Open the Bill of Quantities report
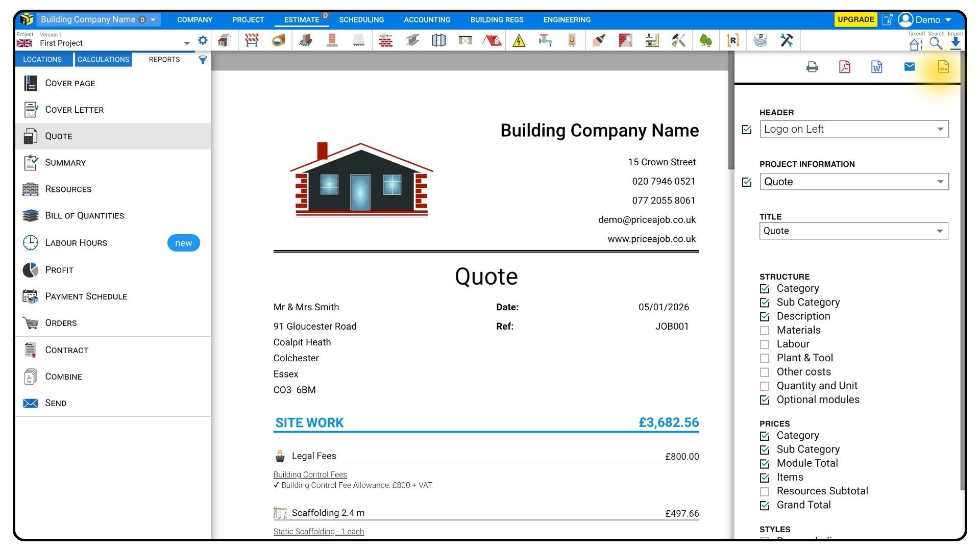This screenshot has width=980, height=551. click(84, 216)
